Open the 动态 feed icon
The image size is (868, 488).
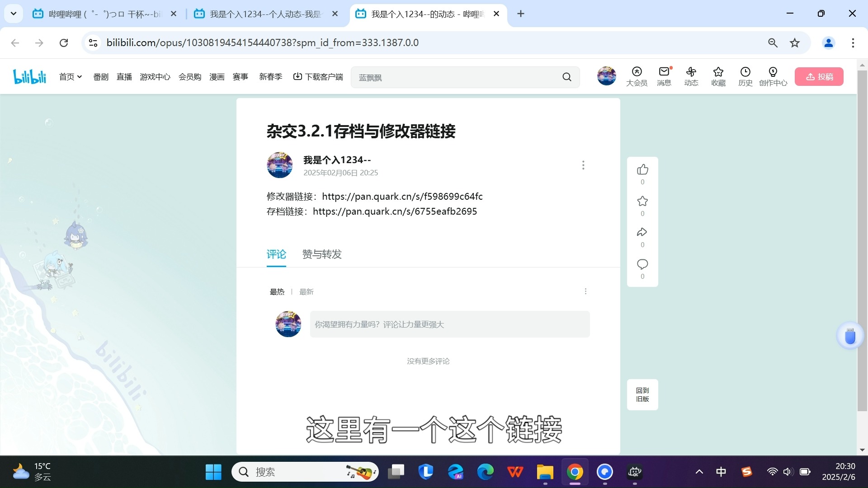click(x=691, y=76)
